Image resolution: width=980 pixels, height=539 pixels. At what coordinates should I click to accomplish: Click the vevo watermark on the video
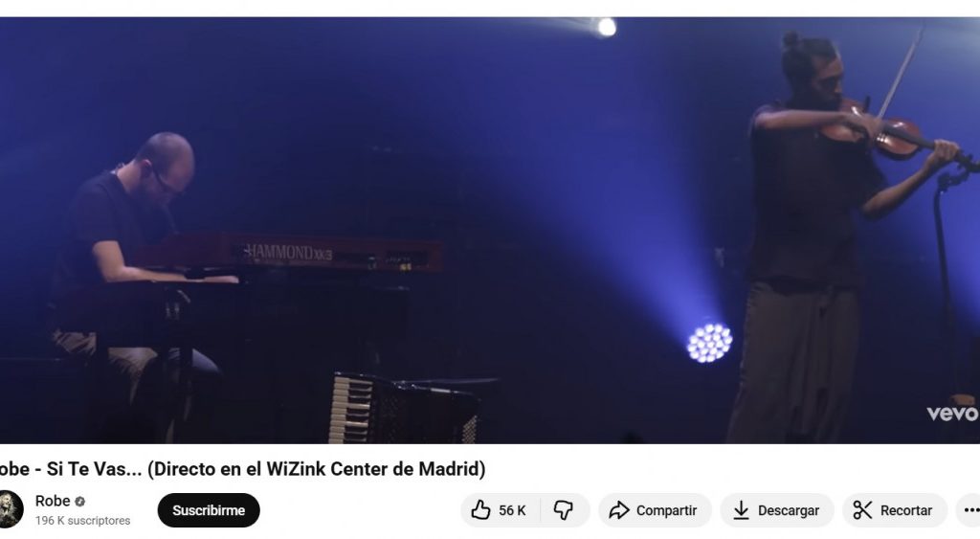952,414
